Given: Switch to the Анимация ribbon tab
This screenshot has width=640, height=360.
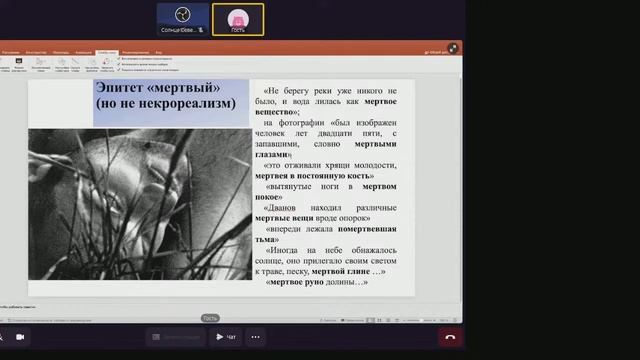Looking at the screenshot, I should 83,52.
